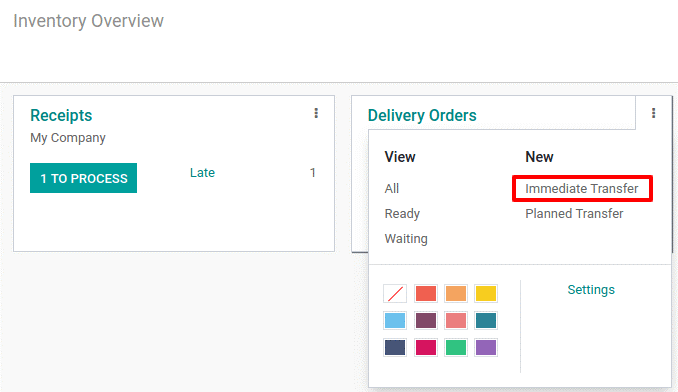The height and width of the screenshot is (392, 678).
Task: Open the Receipts card kebab menu
Action: coord(316,113)
